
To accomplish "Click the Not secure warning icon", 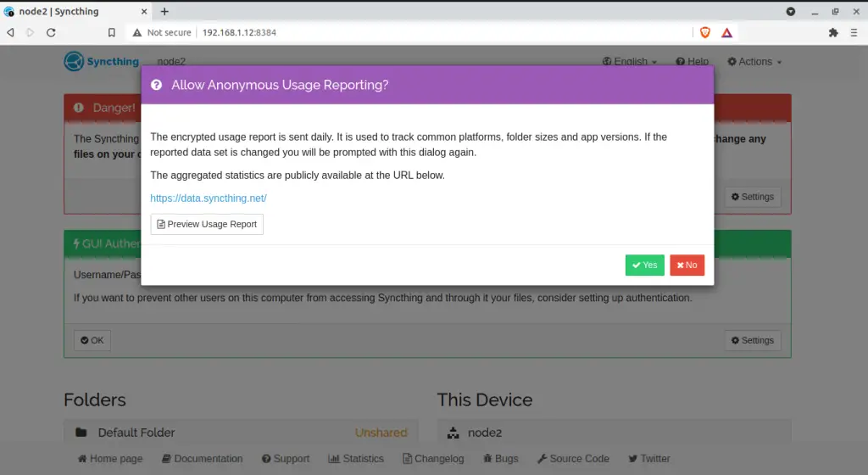I will [136, 33].
